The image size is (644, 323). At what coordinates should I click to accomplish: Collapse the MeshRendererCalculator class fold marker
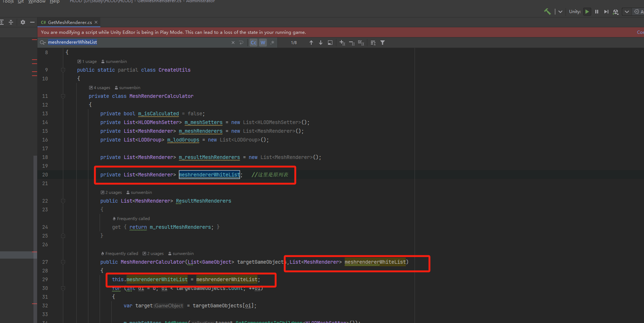coord(63,96)
